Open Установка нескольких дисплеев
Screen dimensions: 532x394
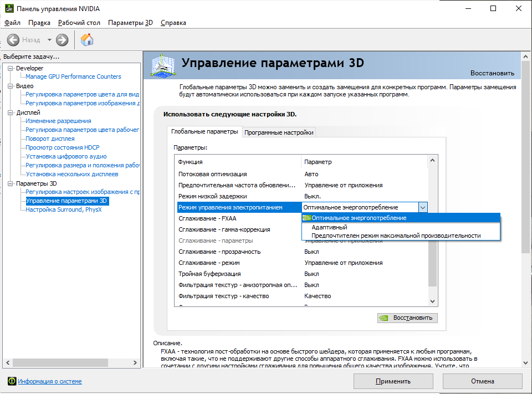tap(72, 174)
